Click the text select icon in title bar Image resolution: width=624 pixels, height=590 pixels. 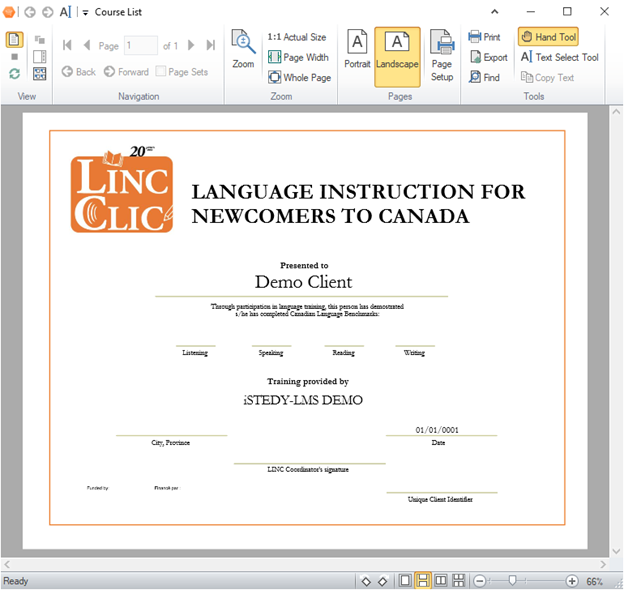pos(66,12)
